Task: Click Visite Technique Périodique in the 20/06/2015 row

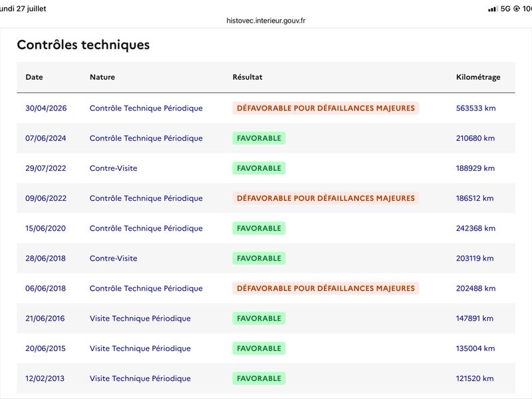Action: 140,348
